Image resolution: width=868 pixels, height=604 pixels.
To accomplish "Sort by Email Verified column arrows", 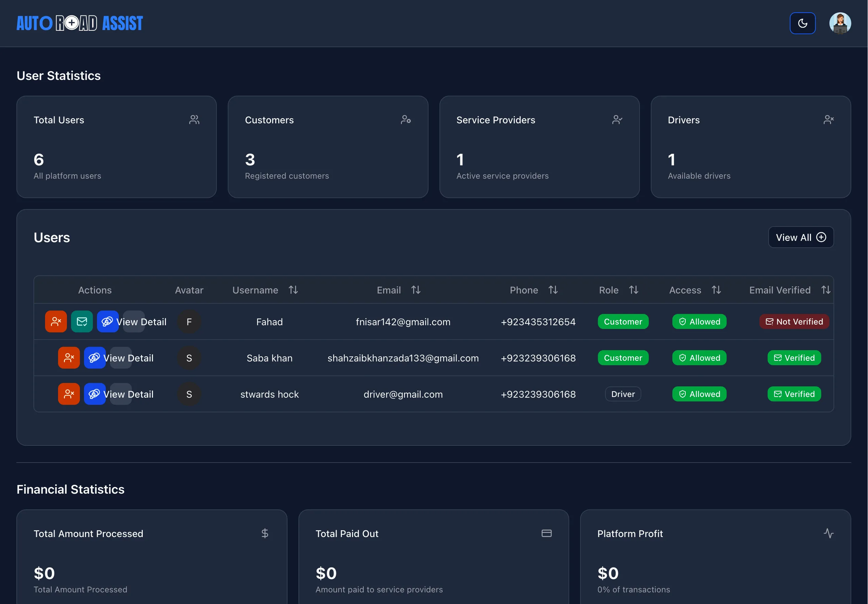I will tap(826, 290).
